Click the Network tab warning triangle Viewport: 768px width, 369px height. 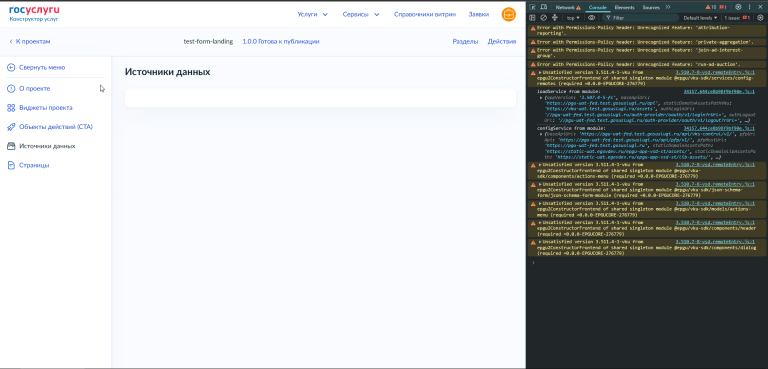pyautogui.click(x=578, y=7)
